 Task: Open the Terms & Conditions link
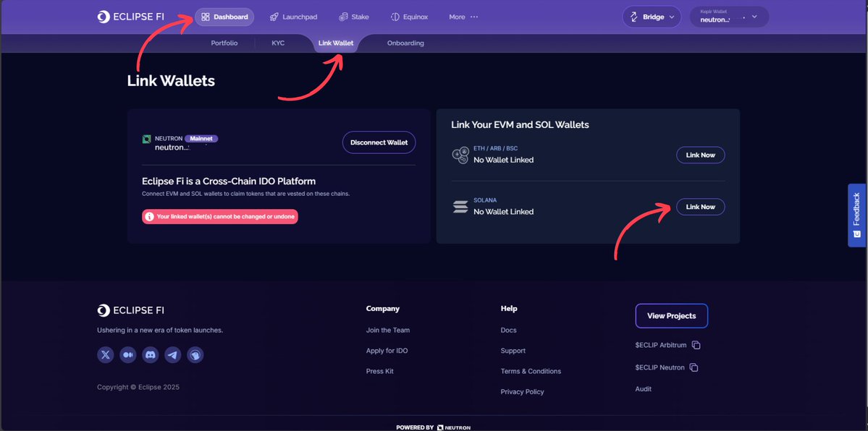pyautogui.click(x=531, y=371)
